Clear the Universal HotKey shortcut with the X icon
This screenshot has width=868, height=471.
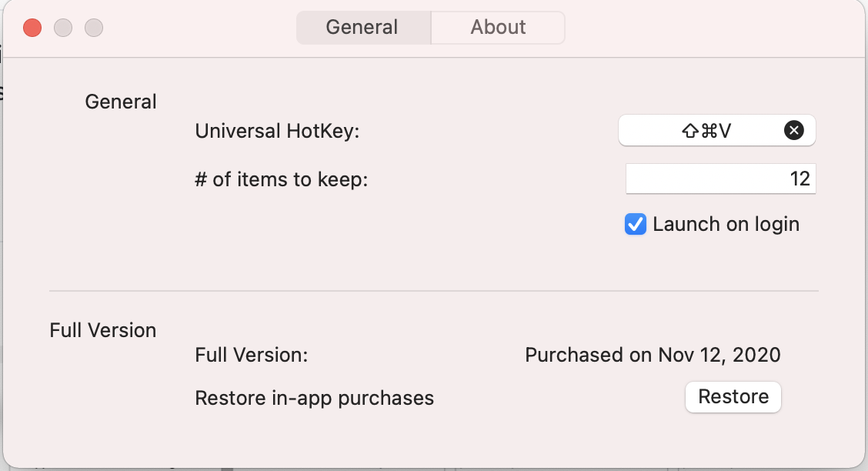[793, 131]
